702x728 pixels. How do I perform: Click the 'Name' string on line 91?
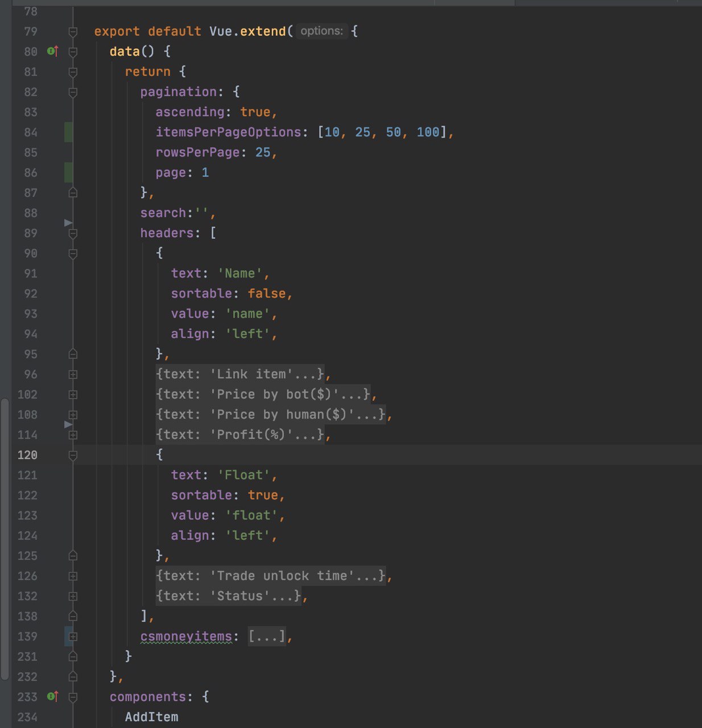click(x=239, y=274)
